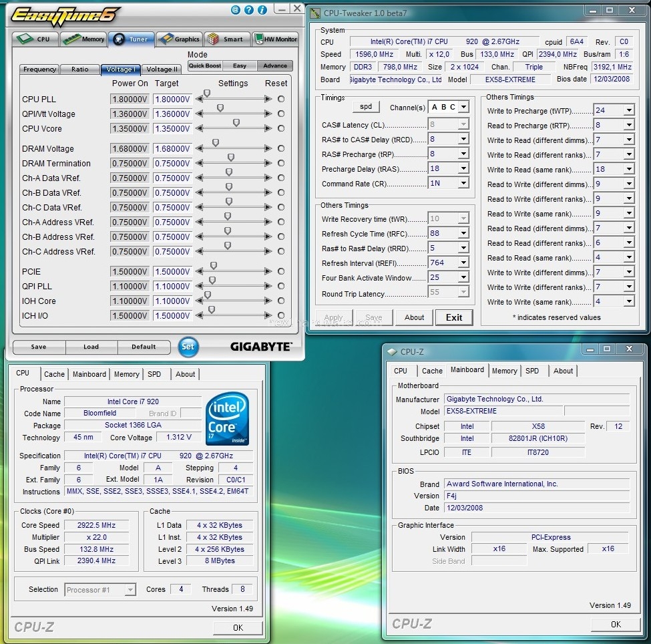The height and width of the screenshot is (644, 651).
Task: Click the spd button in CPU-Tweaker
Action: (x=366, y=107)
